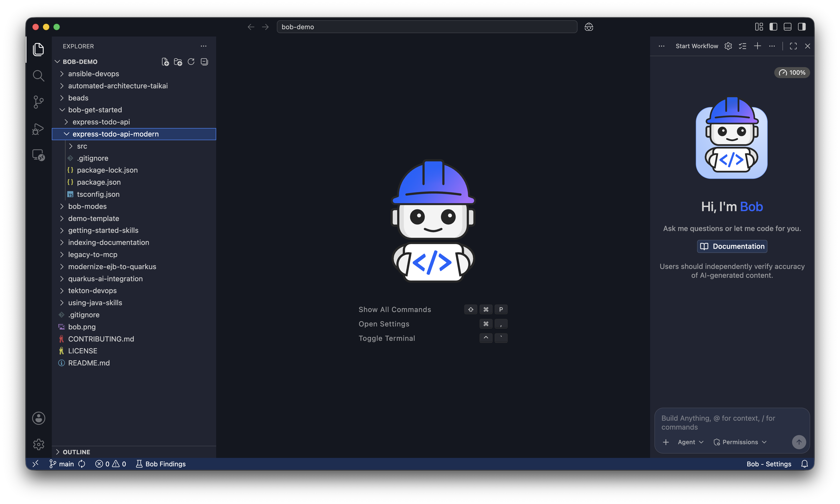Click Start Workflow in the Bob panel
The width and height of the screenshot is (840, 504).
pyautogui.click(x=697, y=46)
